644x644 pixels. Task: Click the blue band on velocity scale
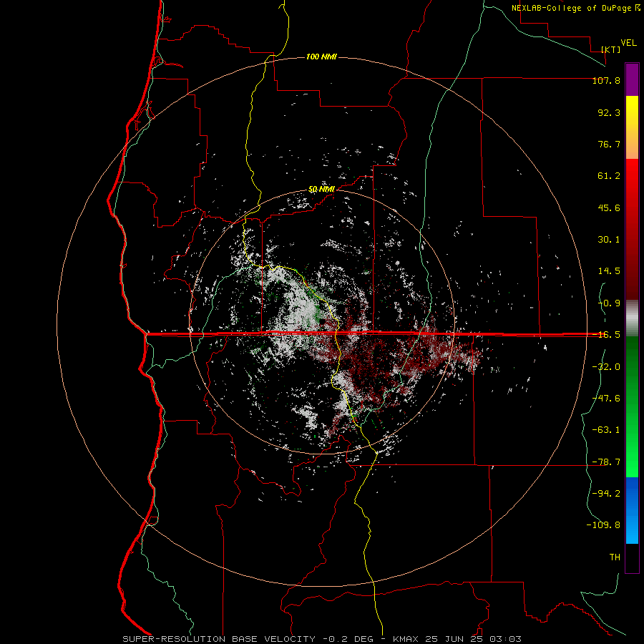[x=632, y=510]
